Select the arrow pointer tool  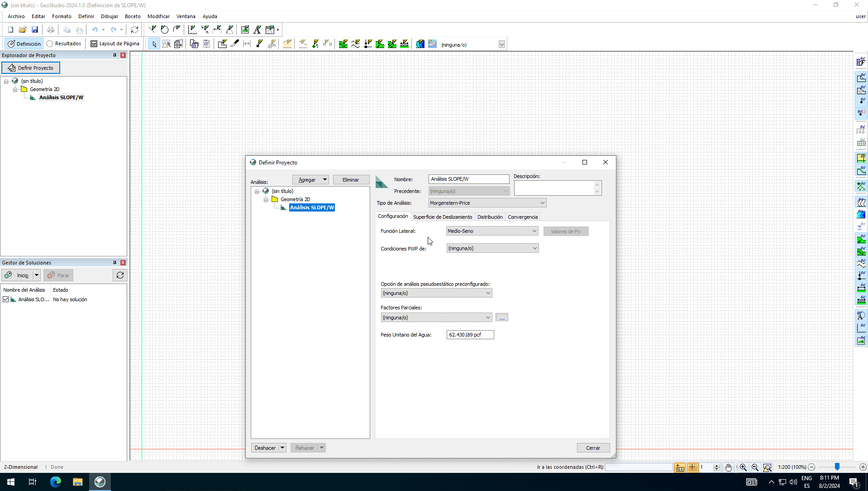(x=154, y=44)
